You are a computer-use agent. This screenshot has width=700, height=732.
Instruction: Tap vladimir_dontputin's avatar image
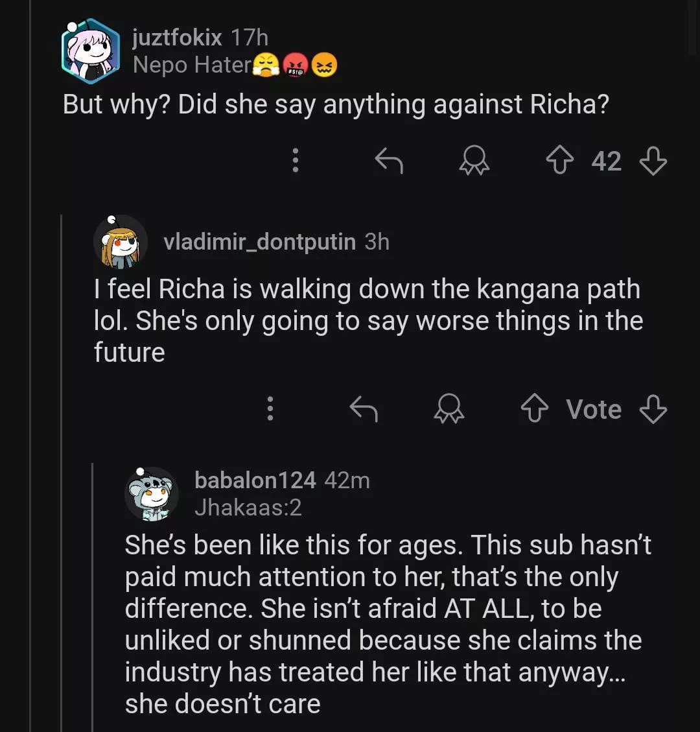point(121,242)
